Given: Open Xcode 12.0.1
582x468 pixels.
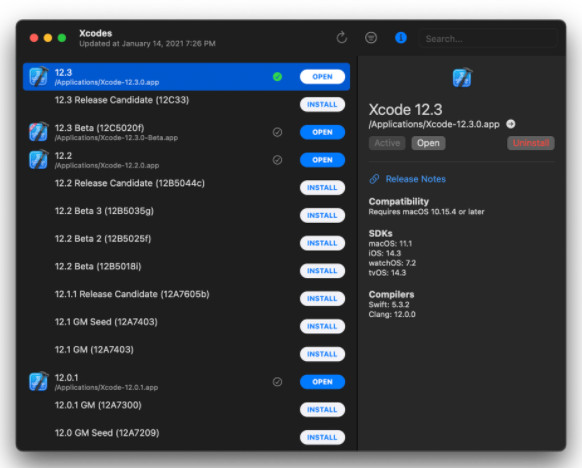Looking at the screenshot, I should tap(322, 382).
